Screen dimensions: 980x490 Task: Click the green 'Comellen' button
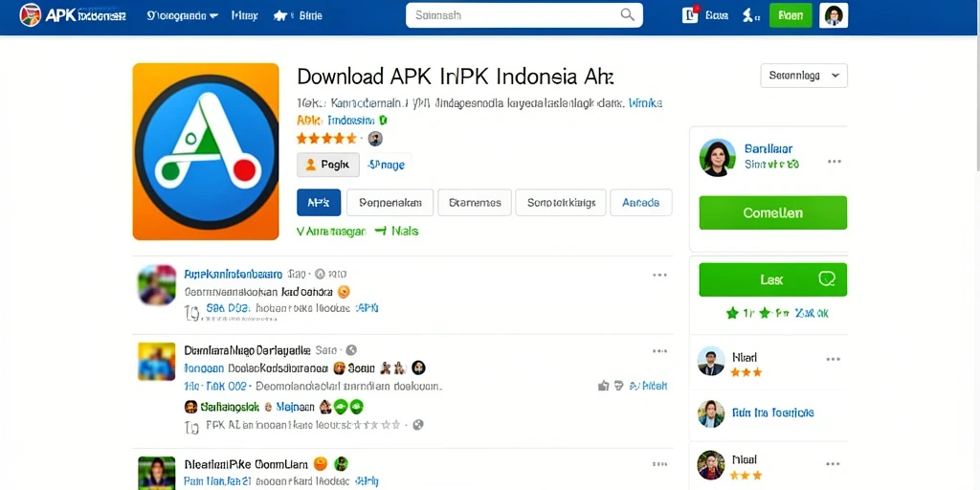(x=772, y=212)
